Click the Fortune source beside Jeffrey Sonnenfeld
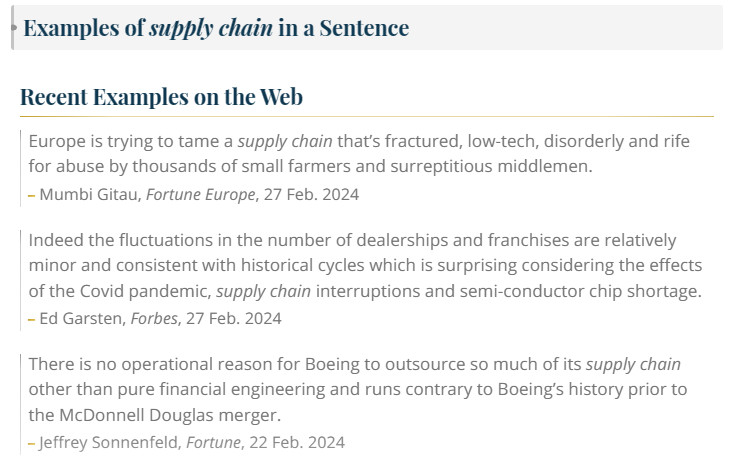The image size is (734, 461). pyautogui.click(x=218, y=443)
